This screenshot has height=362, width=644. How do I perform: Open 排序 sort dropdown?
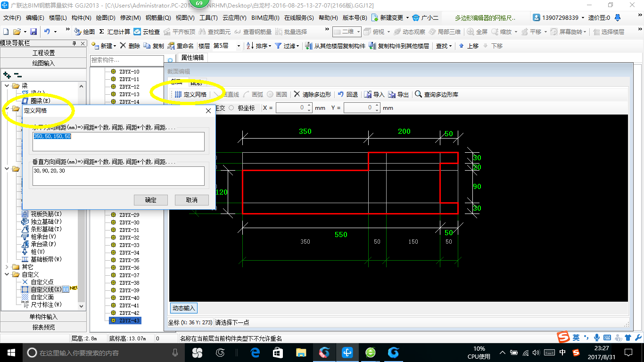(x=259, y=46)
